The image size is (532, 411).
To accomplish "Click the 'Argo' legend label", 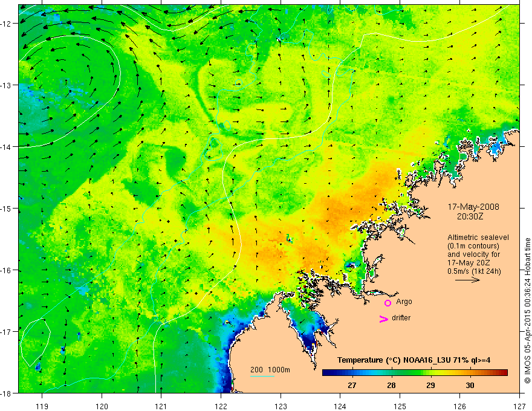I will [404, 302].
